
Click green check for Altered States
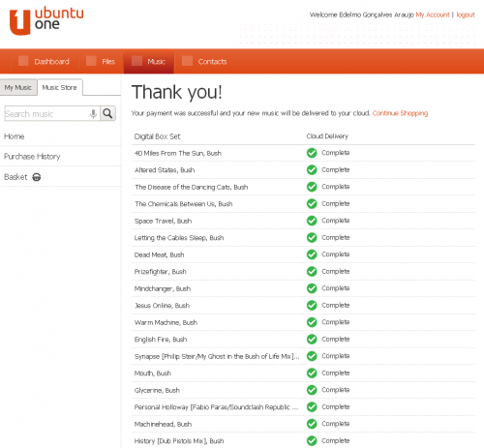[x=312, y=169]
